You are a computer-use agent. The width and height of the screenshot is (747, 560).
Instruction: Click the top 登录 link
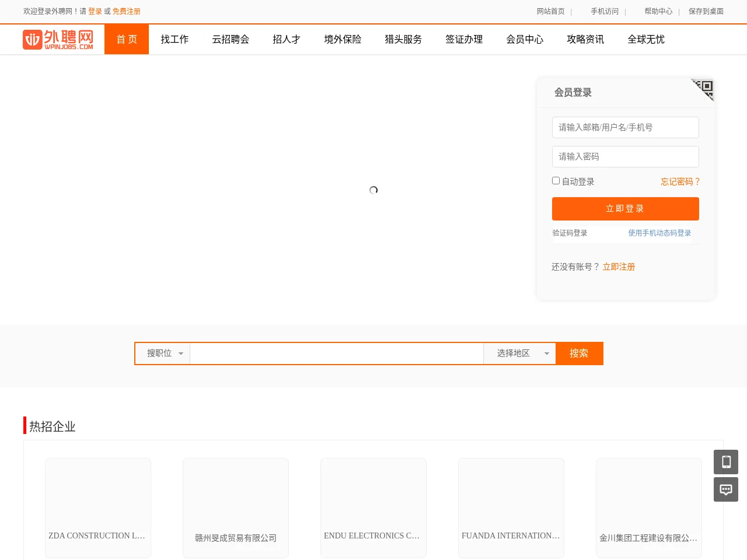tap(95, 12)
